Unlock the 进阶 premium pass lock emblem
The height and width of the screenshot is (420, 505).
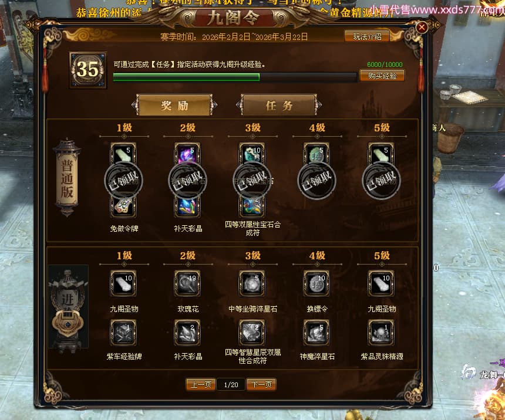pyautogui.click(x=68, y=323)
